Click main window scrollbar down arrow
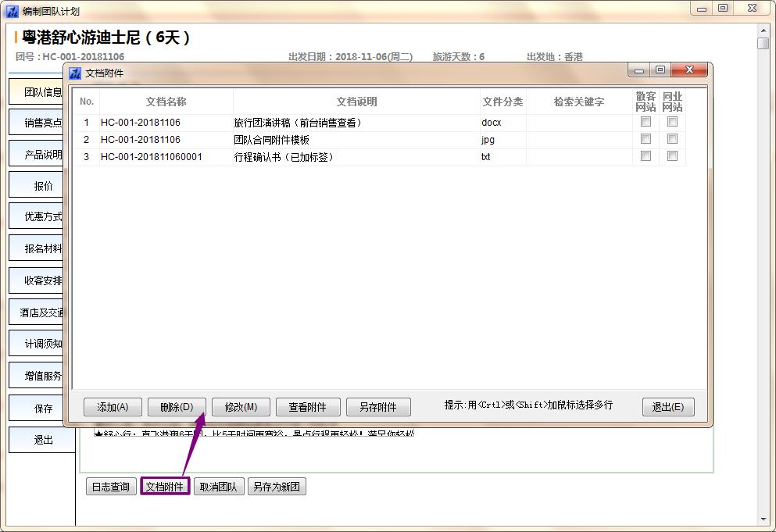The height and width of the screenshot is (532, 776). coord(763,520)
